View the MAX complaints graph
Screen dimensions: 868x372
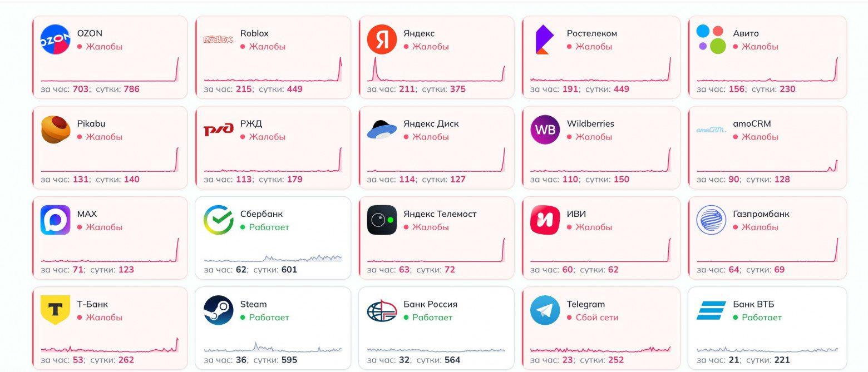(110, 250)
